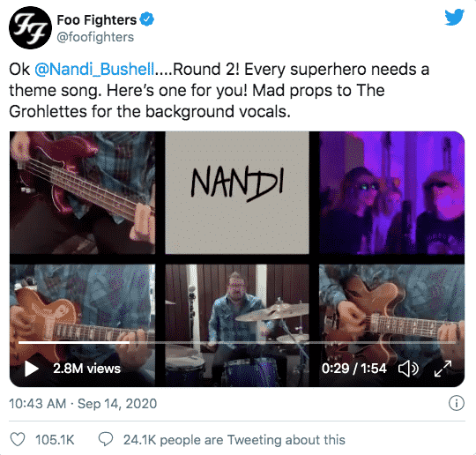Open the @foofighters handle
Screen dimensions: 476x455
pyautogui.click(x=95, y=37)
